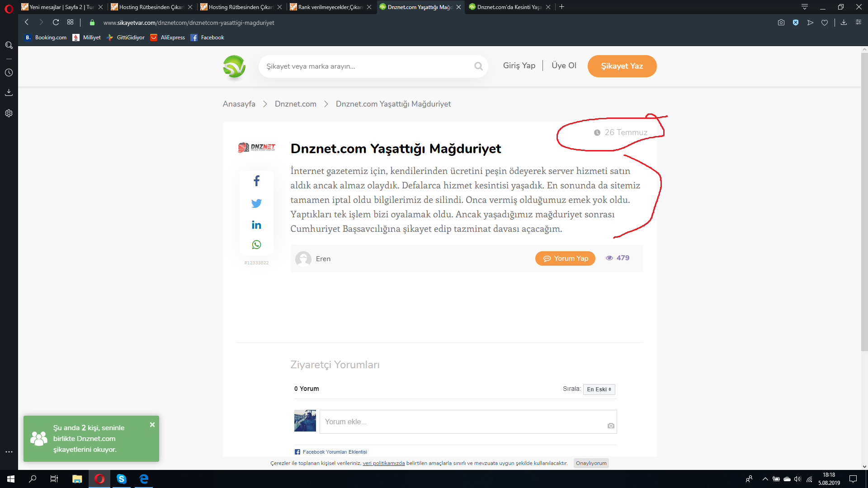Click the DNZNET brand logo
Image resolution: width=868 pixels, height=488 pixels.
point(256,147)
